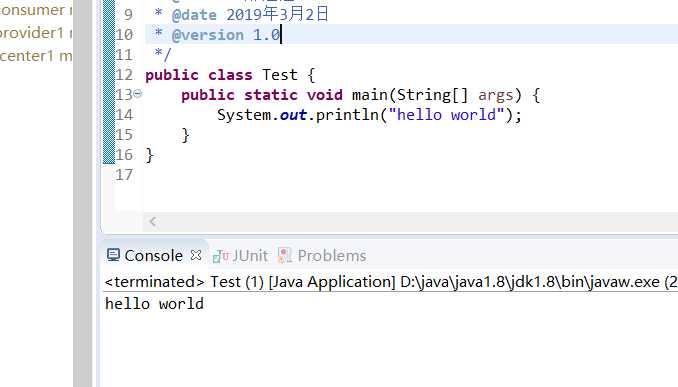Open the JUnit tab
The width and height of the screenshot is (678, 387).
point(250,256)
